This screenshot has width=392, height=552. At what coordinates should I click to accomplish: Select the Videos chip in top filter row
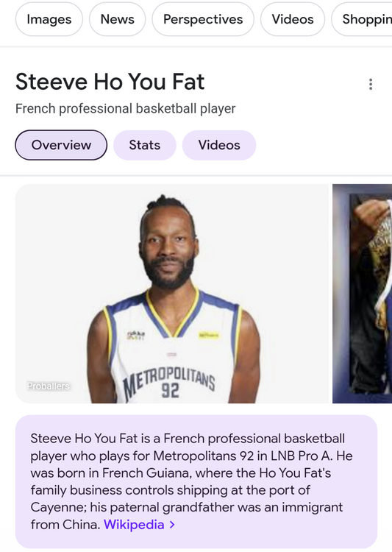tap(293, 19)
